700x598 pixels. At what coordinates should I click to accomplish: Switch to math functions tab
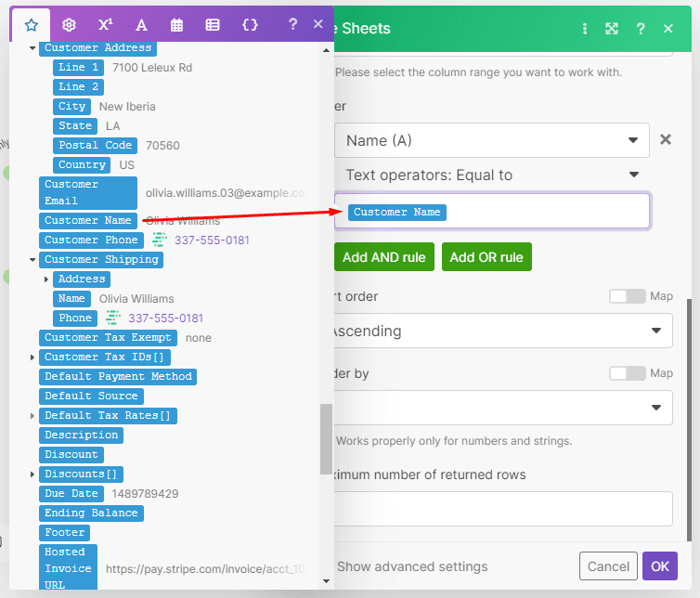tap(105, 25)
